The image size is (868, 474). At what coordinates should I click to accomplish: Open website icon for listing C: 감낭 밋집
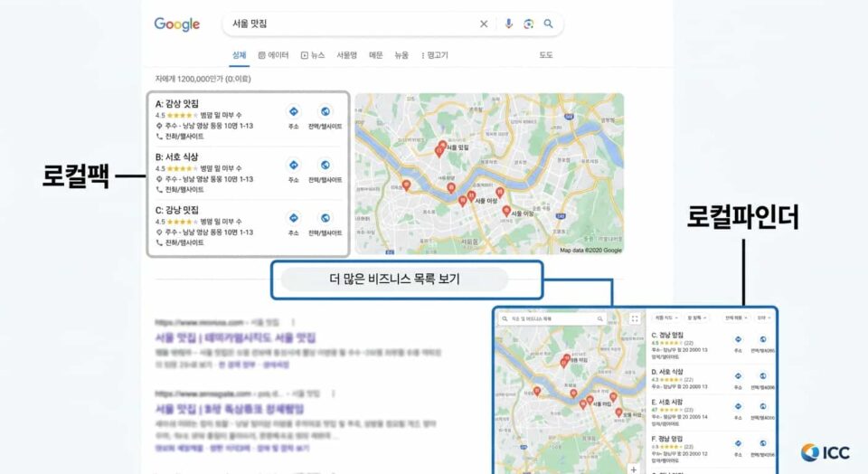pos(325,218)
